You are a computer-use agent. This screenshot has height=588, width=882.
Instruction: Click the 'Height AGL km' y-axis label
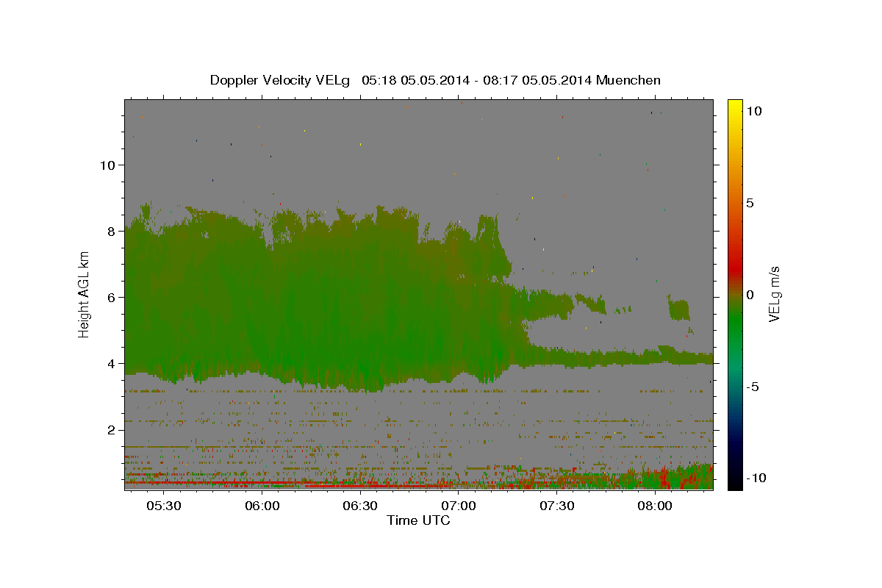click(85, 294)
